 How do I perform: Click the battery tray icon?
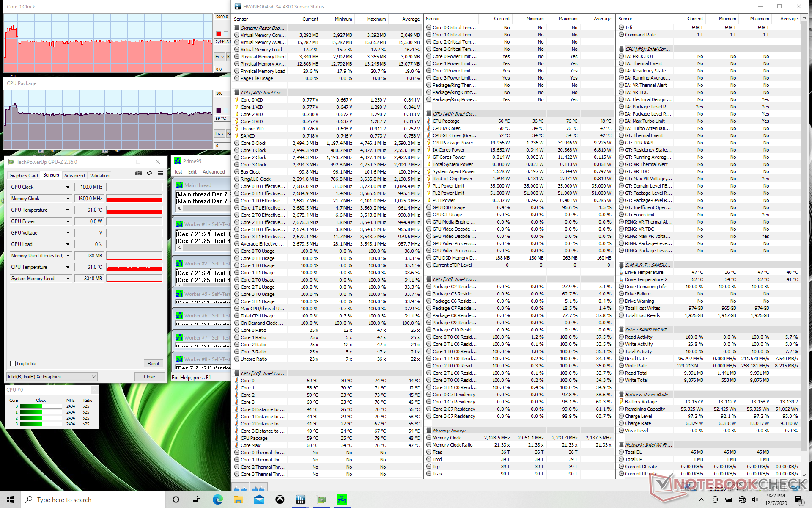(x=729, y=500)
